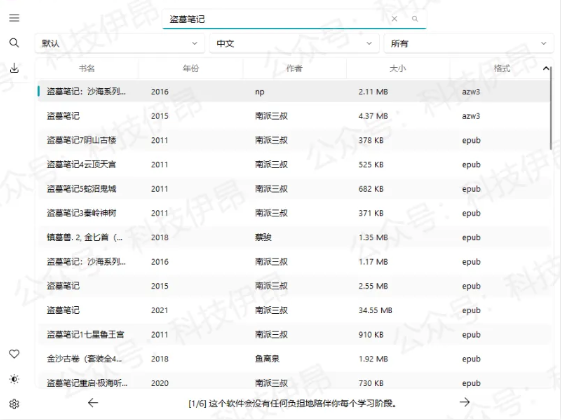
Task: Go to the previous tip using the left arrow
Action: pos(93,403)
